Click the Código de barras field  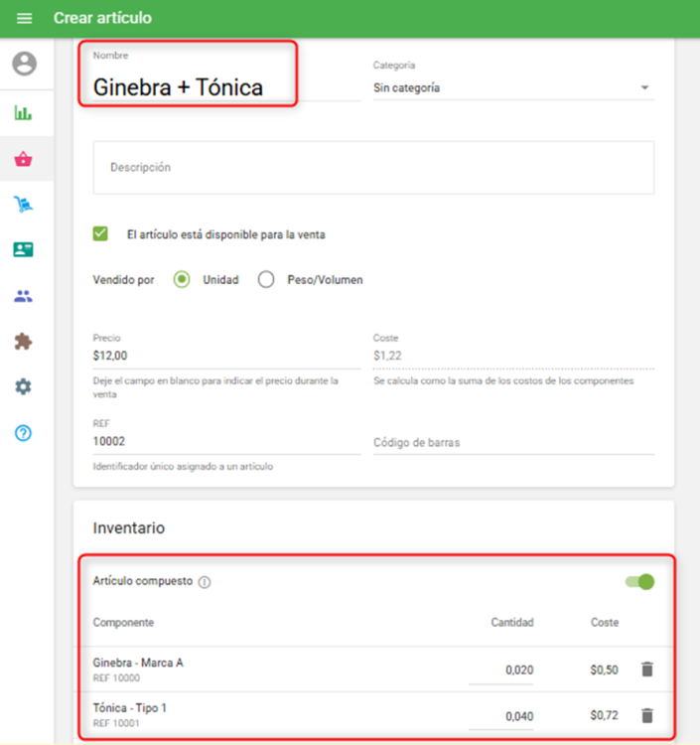point(512,442)
